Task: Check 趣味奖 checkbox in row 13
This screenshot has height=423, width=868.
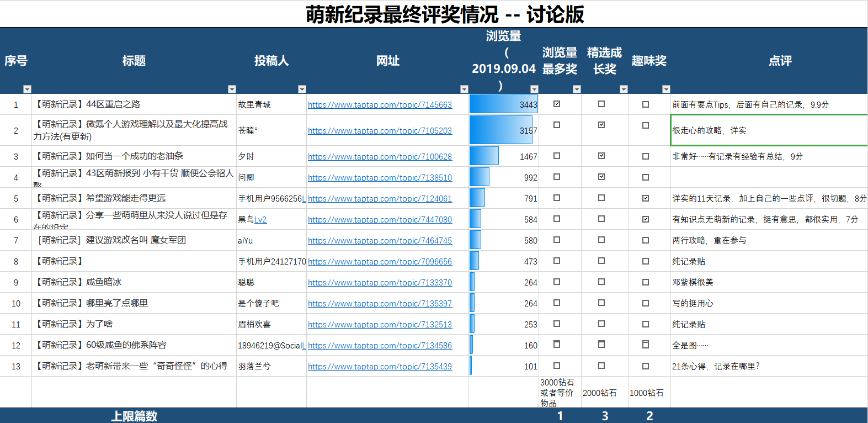Action: 646,366
